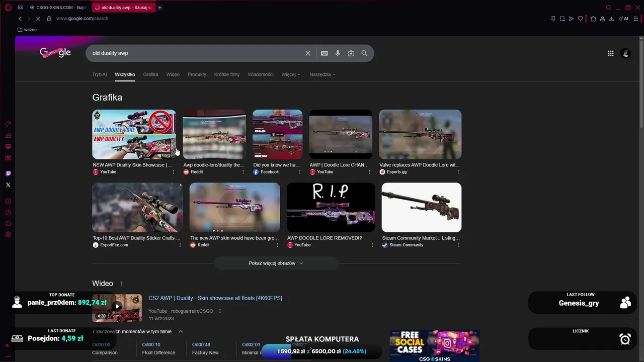Open options menu for Esports.gg image
This screenshot has width=644, height=362.
[x=458, y=172]
